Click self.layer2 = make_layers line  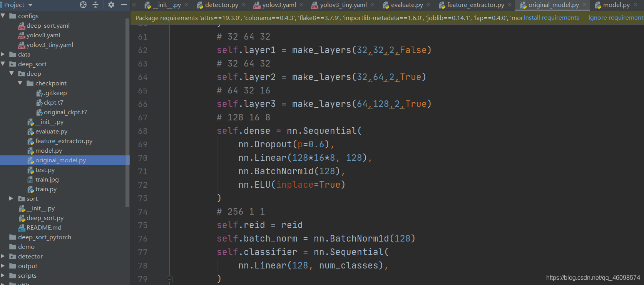tap(321, 77)
